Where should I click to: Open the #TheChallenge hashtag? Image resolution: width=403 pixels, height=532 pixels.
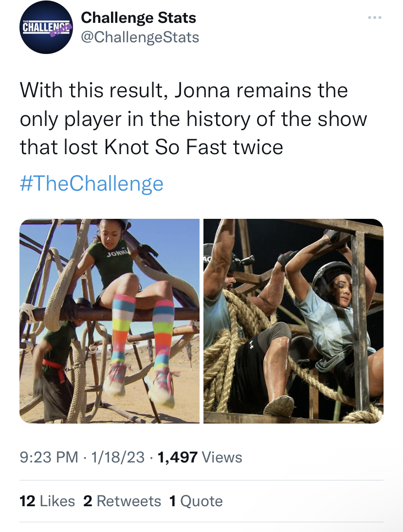point(92,183)
